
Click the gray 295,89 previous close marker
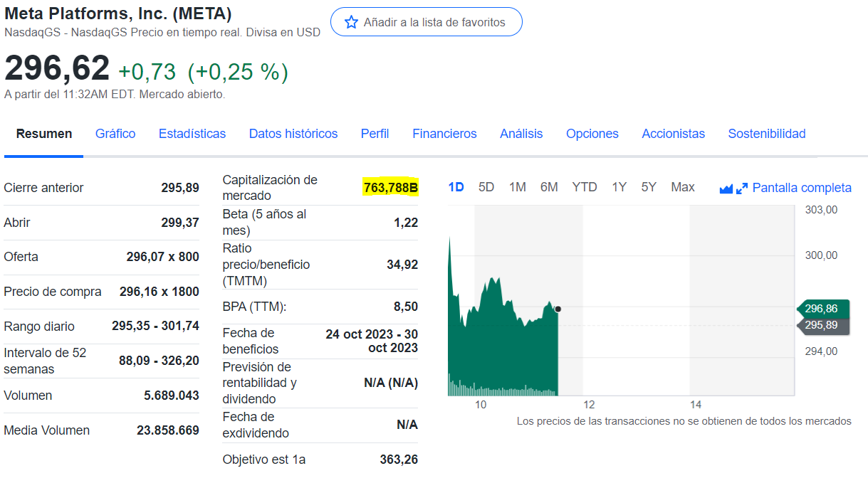[822, 325]
